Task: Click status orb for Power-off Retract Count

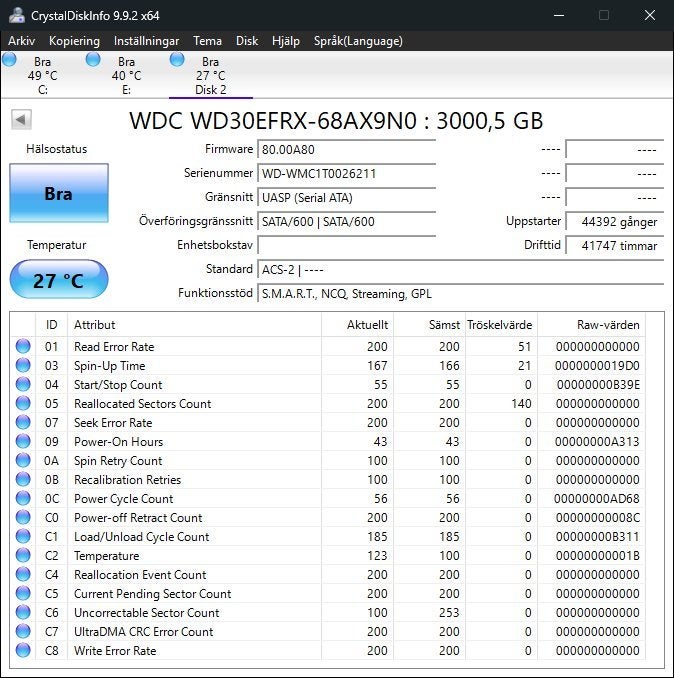Action: coord(23,517)
